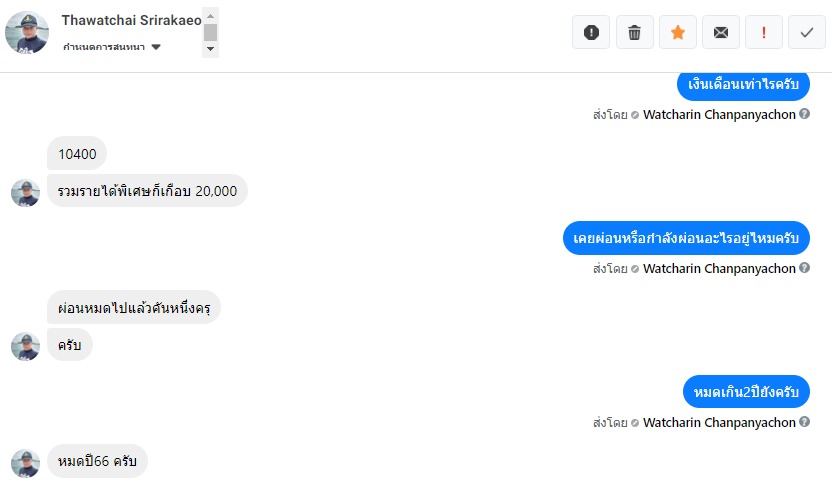Mark conversation done with the checkmark
The image size is (832, 492).
pyautogui.click(x=807, y=32)
